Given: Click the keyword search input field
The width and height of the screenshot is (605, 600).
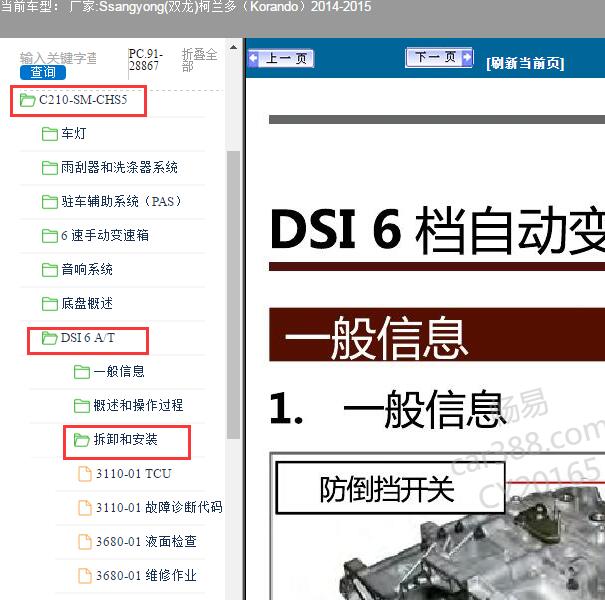Looking at the screenshot, I should [58, 58].
